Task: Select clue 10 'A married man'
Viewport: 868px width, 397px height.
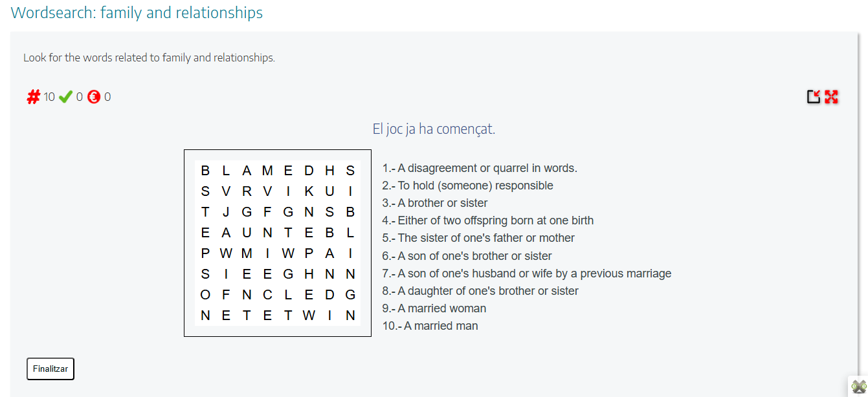Action: [430, 326]
